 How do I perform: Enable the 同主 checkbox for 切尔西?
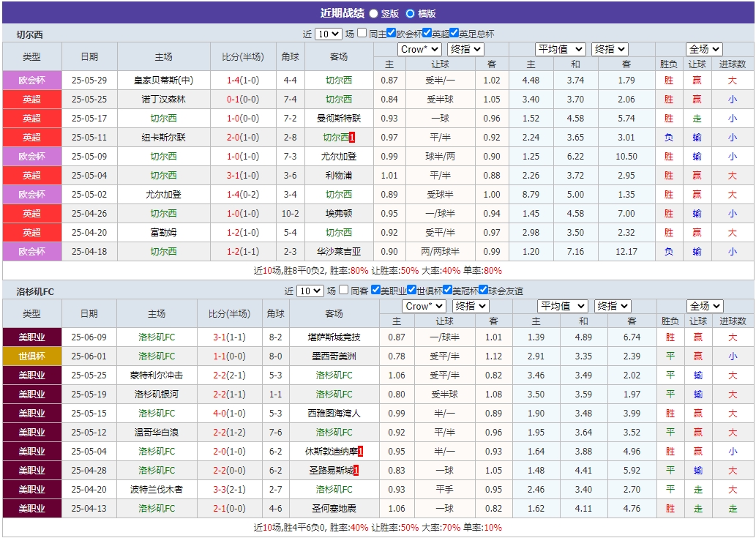(x=361, y=33)
